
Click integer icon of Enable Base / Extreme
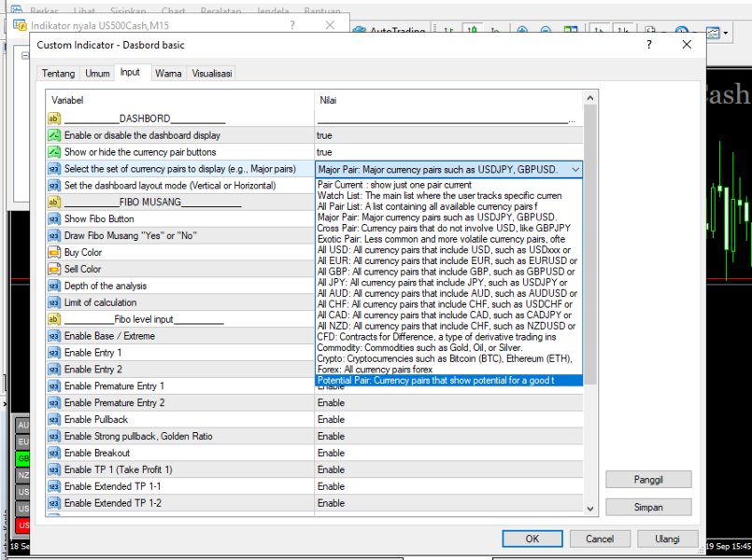[x=54, y=336]
